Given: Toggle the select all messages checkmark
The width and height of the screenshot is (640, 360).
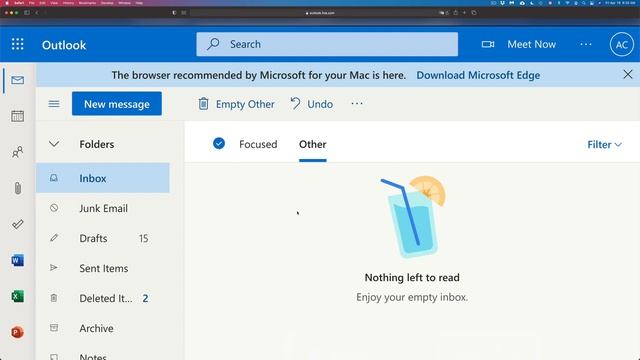Looking at the screenshot, I should click(x=219, y=143).
